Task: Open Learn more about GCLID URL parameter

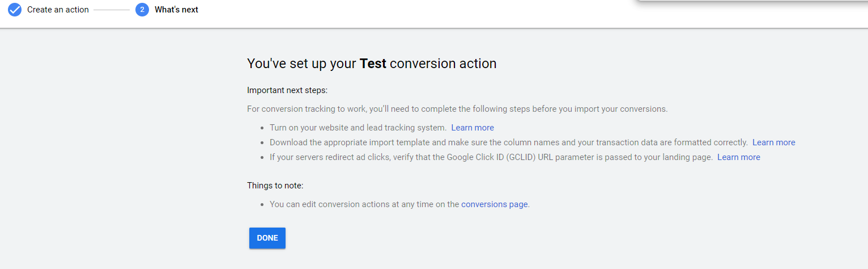Action: [738, 157]
